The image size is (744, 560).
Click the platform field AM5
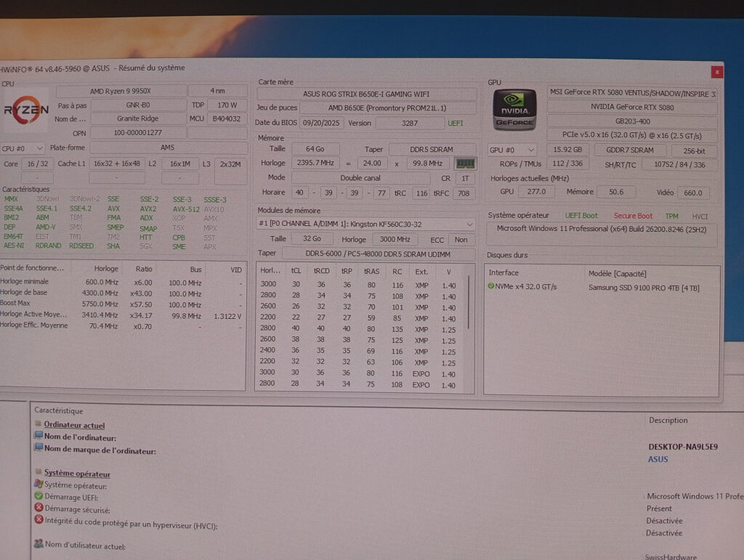coord(168,147)
